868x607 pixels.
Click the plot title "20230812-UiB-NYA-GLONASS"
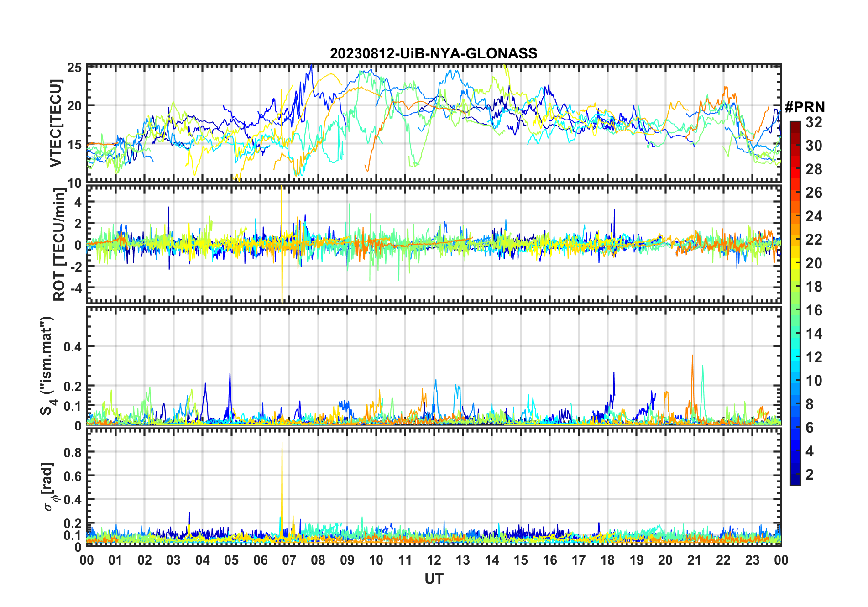434,53
